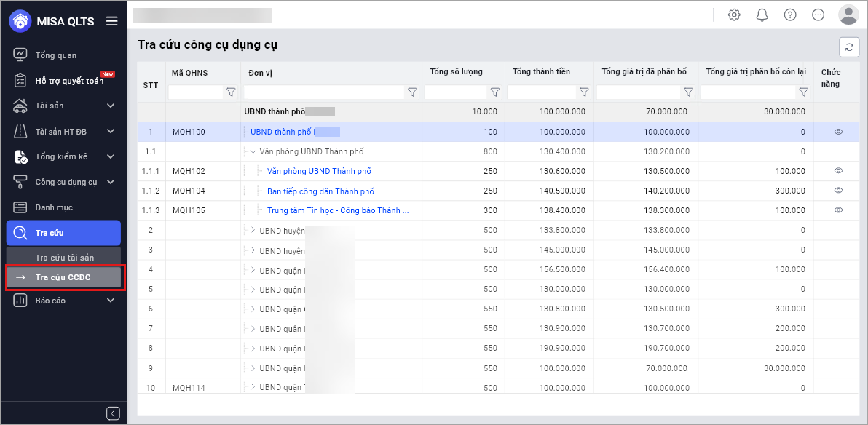Viewport: 868px width, 425px height.
Task: View details of MQH100 row eye icon
Action: click(x=838, y=132)
